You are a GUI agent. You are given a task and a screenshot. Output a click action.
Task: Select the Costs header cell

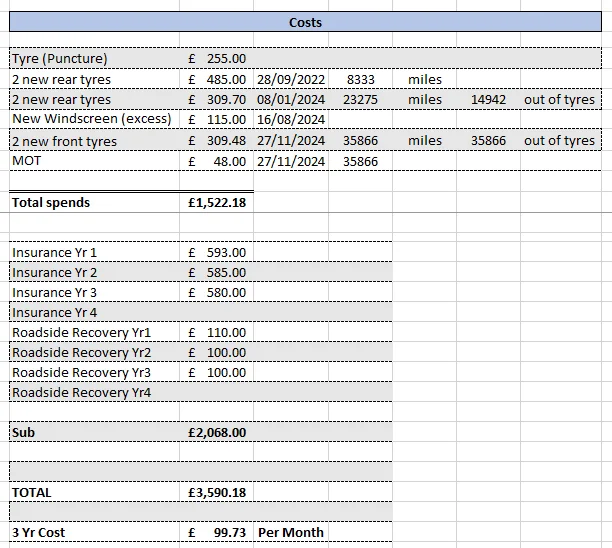305,22
